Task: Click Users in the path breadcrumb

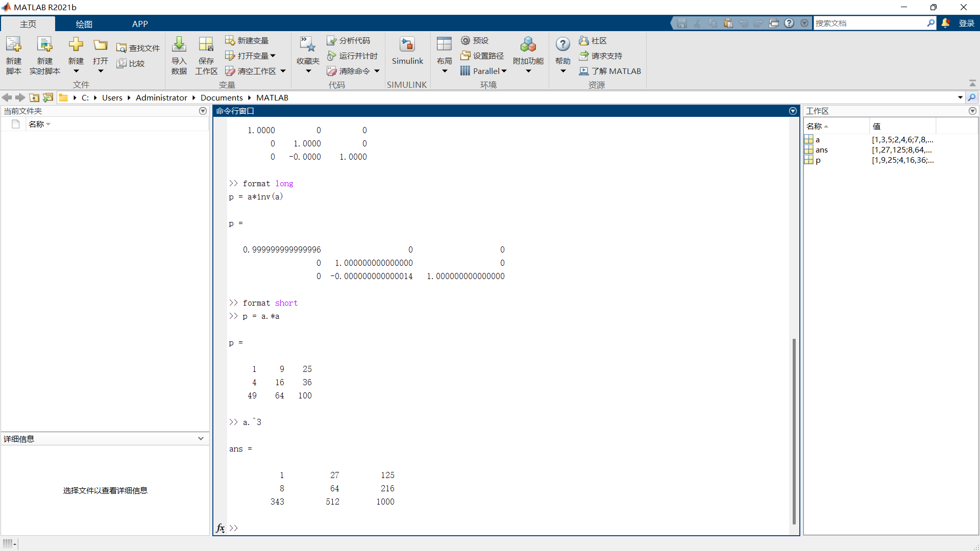Action: coord(112,97)
